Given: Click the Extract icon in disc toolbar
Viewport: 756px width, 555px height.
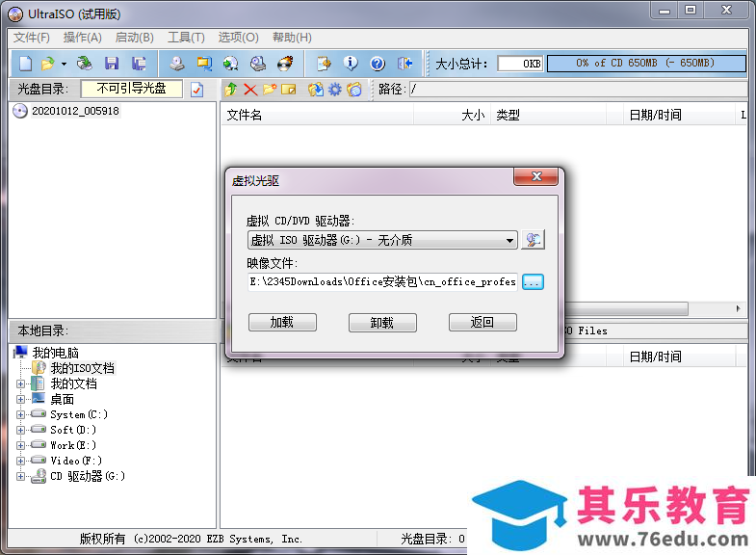Looking at the screenshot, I should click(x=316, y=90).
